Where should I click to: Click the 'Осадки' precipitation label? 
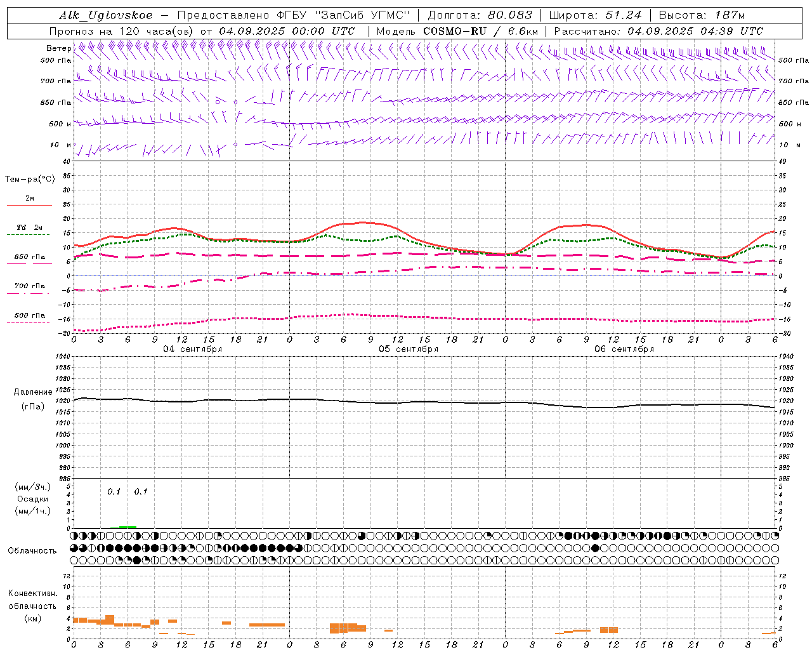(x=33, y=499)
